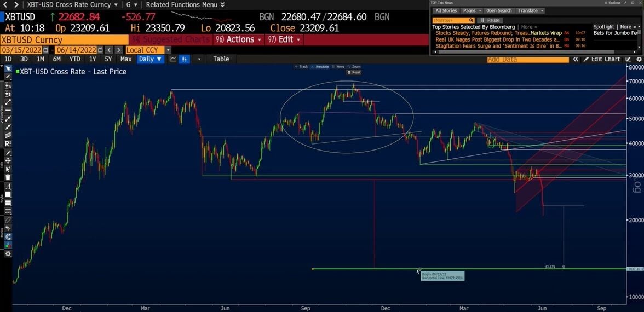Switch to Table view
644x312 pixels.
[x=221, y=59]
